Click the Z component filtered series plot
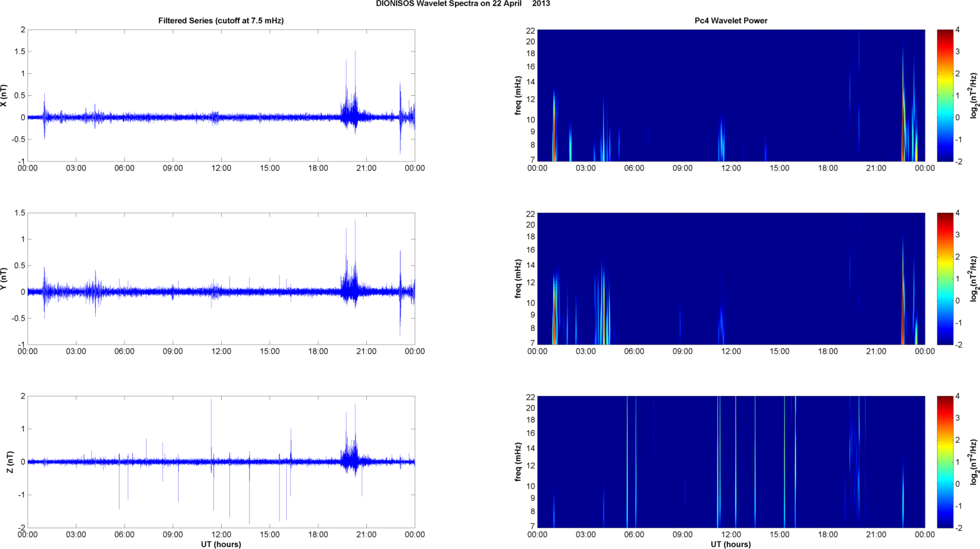The height and width of the screenshot is (549, 980). 221,462
